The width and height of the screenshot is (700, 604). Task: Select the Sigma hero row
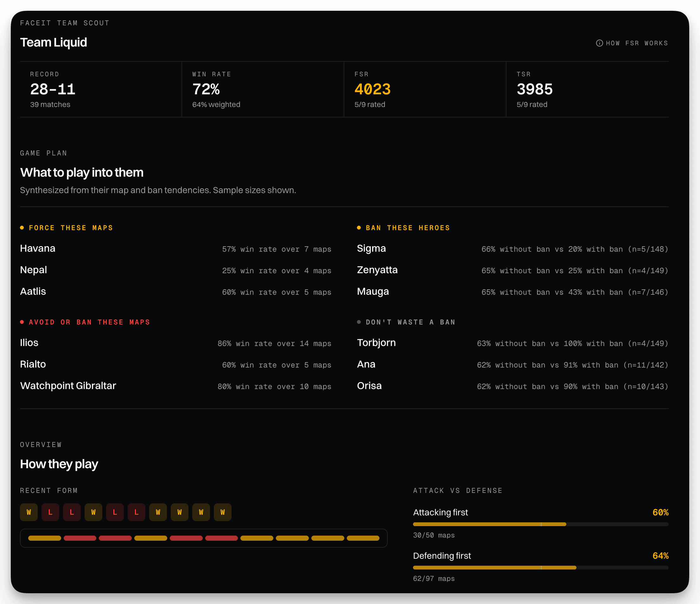pos(512,249)
